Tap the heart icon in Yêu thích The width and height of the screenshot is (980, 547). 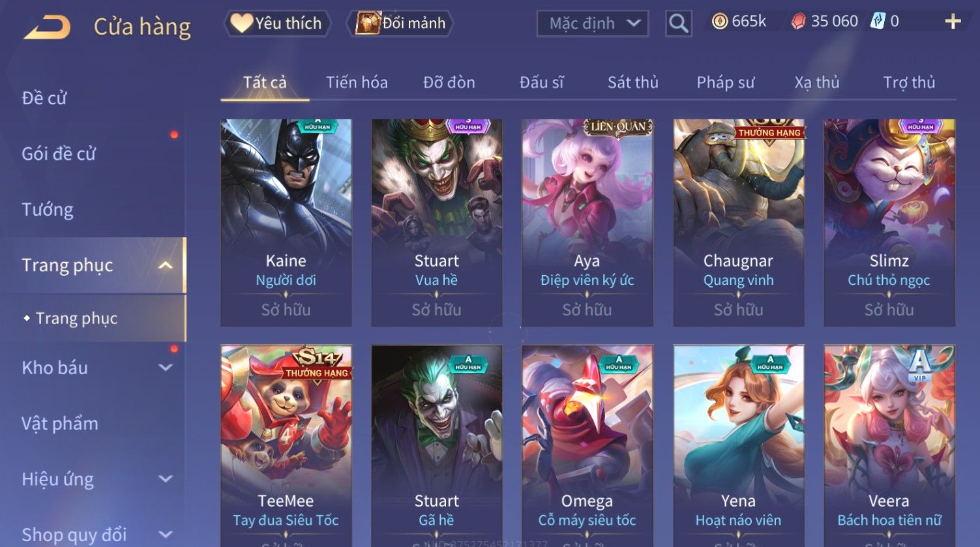(x=241, y=23)
